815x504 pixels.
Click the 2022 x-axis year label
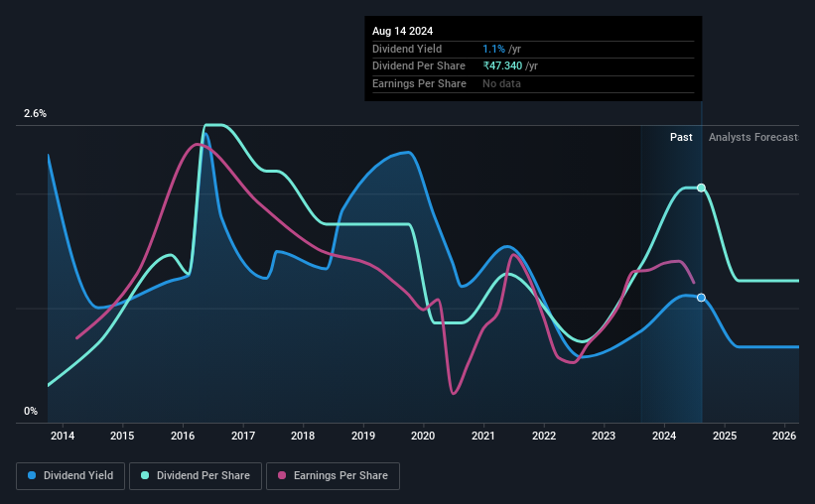point(544,436)
